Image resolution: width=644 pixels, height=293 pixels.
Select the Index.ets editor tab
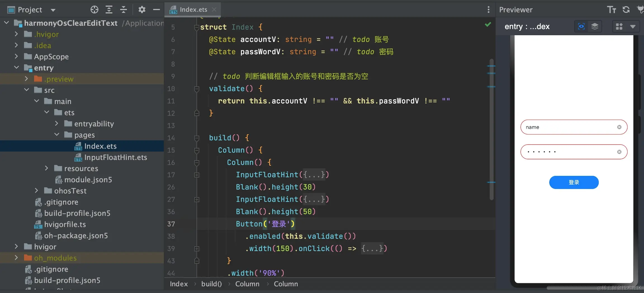(193, 10)
